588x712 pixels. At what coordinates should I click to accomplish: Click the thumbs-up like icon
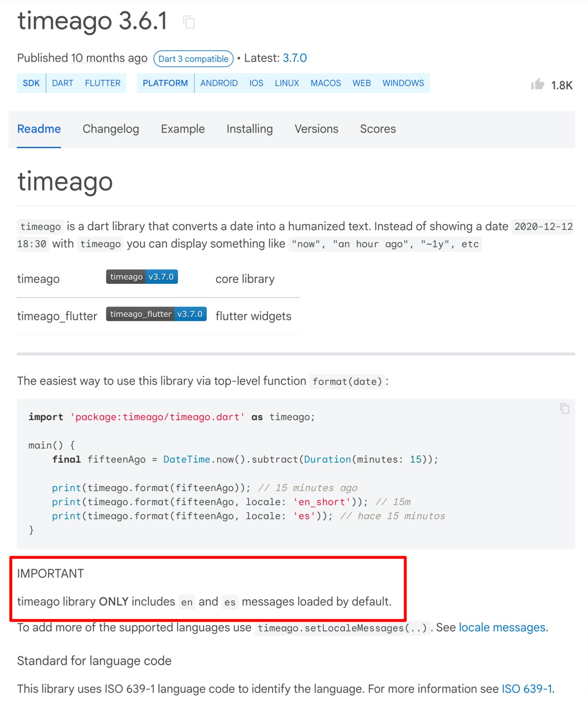click(538, 84)
